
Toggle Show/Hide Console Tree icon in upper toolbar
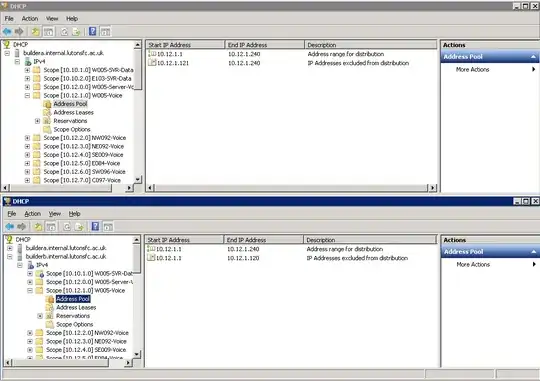49,32
